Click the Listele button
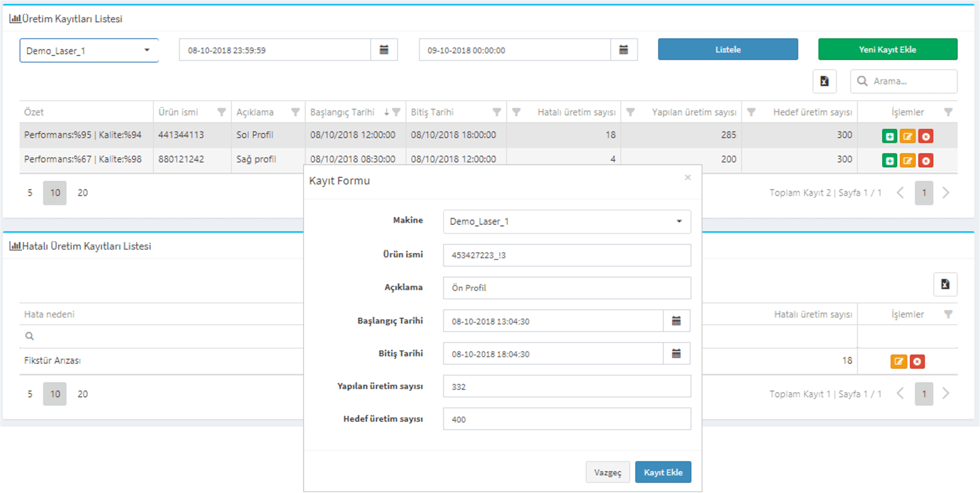Screen dimensions: 980x493 tap(728, 50)
